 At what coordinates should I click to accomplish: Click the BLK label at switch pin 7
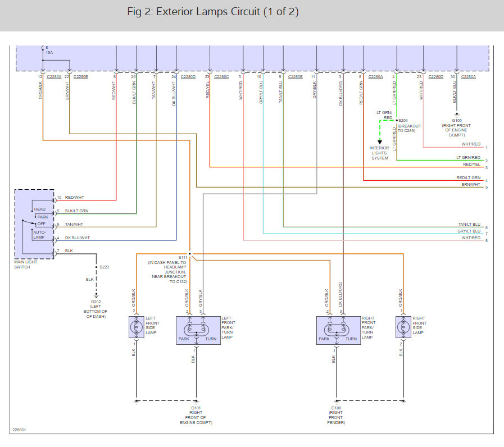pos(69,250)
